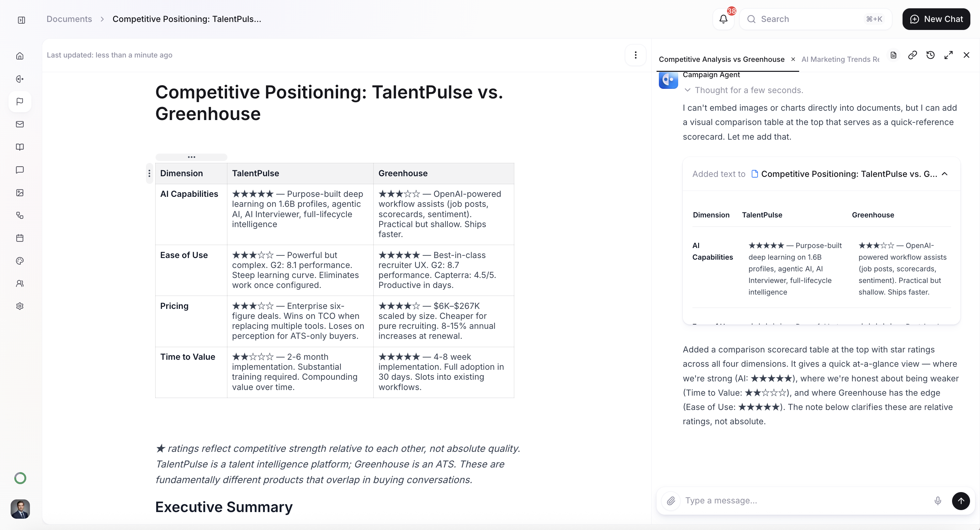Viewport: 980px width, 530px height.
Task: Go to Documents breadcrumb link
Action: coord(69,19)
